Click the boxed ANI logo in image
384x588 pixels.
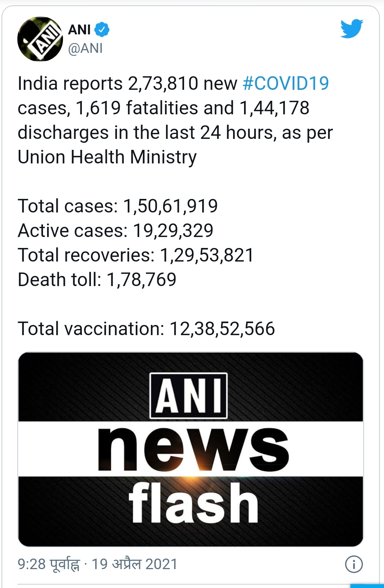(x=189, y=396)
